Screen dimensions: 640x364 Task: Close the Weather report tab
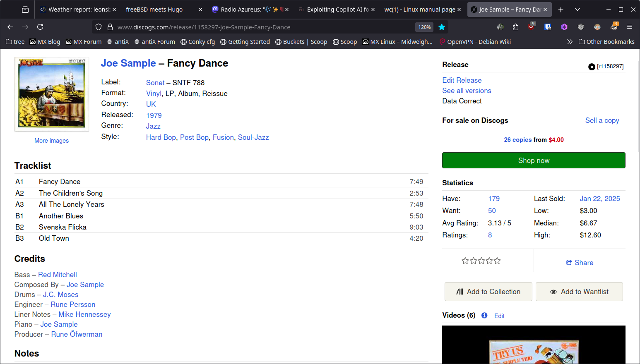click(114, 10)
